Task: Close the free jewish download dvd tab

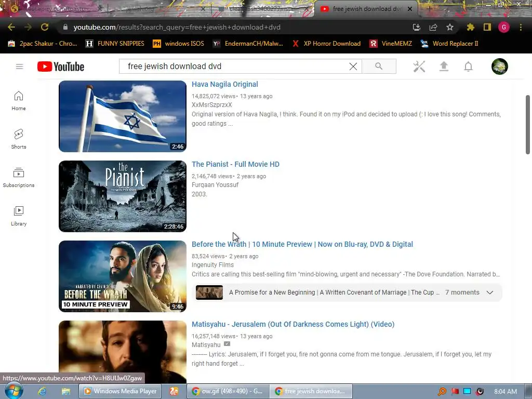Action: click(410, 9)
